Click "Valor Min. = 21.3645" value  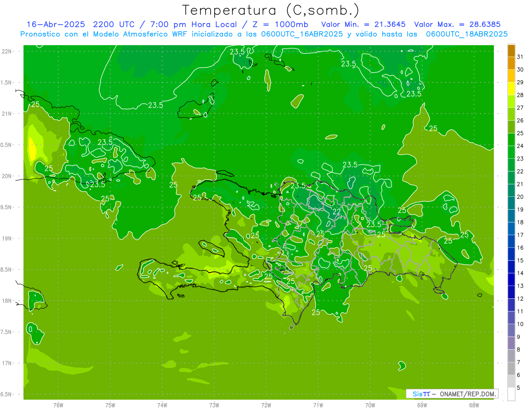pyautogui.click(x=364, y=24)
